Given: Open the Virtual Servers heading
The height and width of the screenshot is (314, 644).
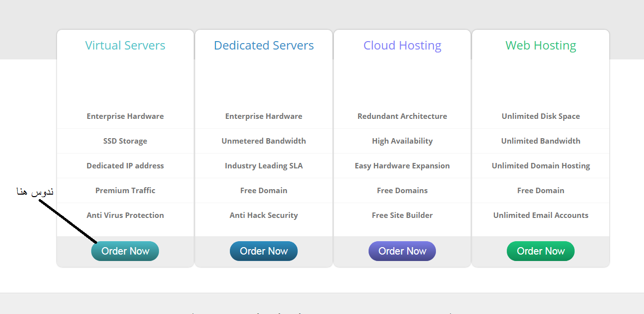Looking at the screenshot, I should [125, 46].
